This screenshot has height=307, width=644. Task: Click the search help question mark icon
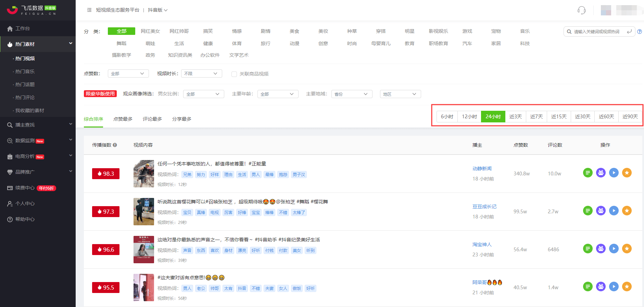(640, 31)
